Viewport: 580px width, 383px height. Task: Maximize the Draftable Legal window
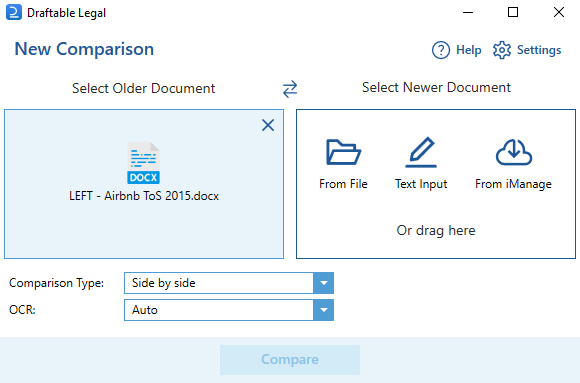coord(513,12)
